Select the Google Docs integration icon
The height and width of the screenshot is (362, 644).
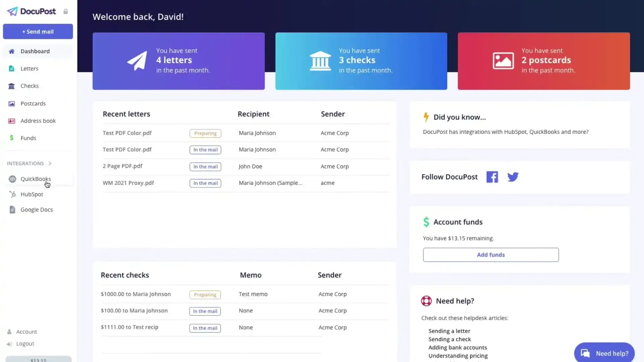12,209
